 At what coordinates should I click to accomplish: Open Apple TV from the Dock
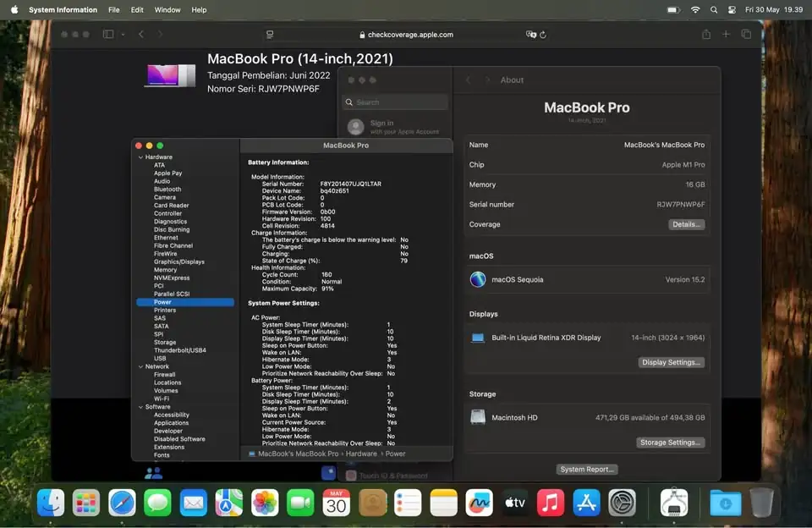pos(515,503)
